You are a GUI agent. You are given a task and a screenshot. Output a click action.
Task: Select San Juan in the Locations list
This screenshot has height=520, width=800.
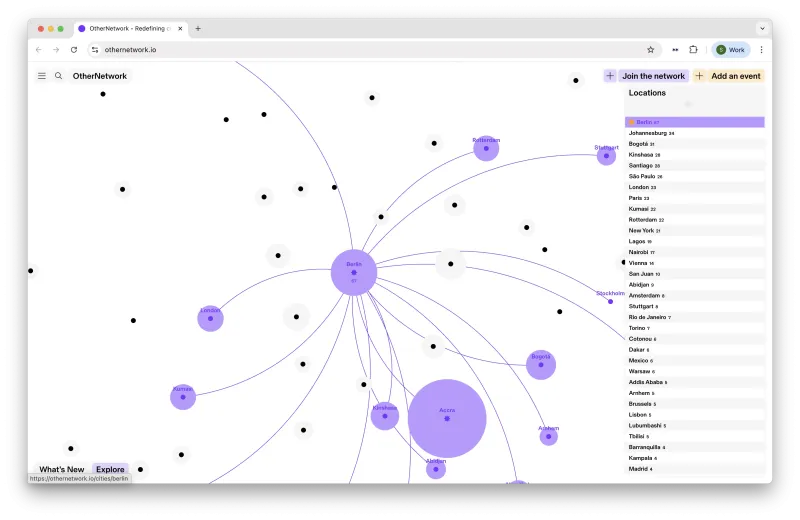pos(694,274)
